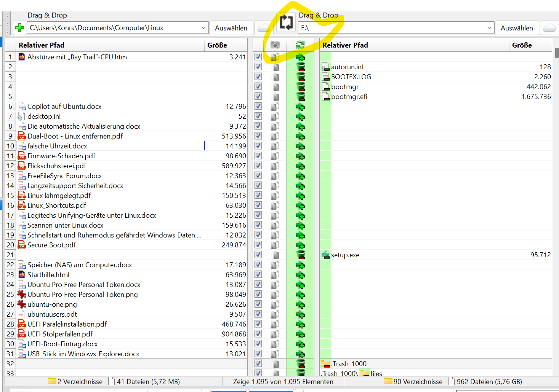Select Speicher (NAS) am Computer.docx

(80, 265)
